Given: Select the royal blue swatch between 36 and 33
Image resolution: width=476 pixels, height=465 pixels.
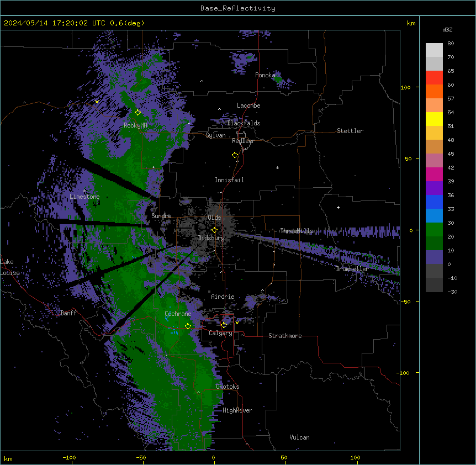Looking at the screenshot, I should pos(434,202).
